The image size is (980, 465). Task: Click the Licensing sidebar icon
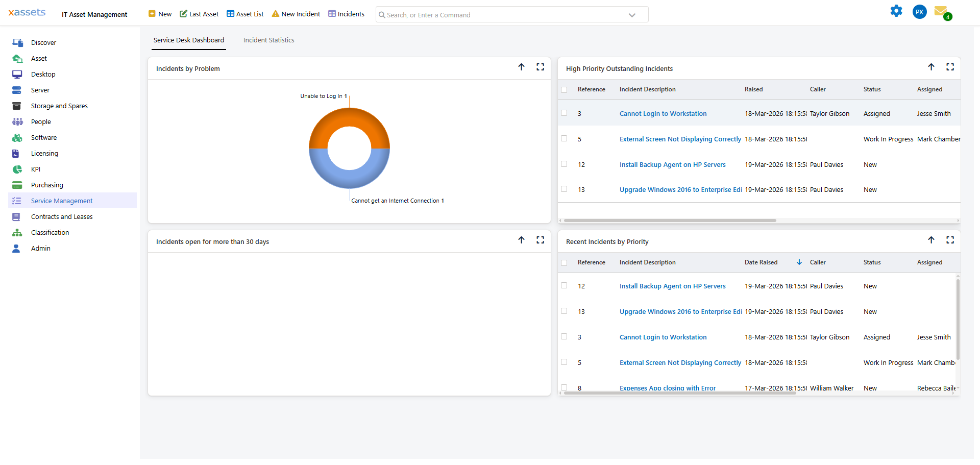coord(17,153)
